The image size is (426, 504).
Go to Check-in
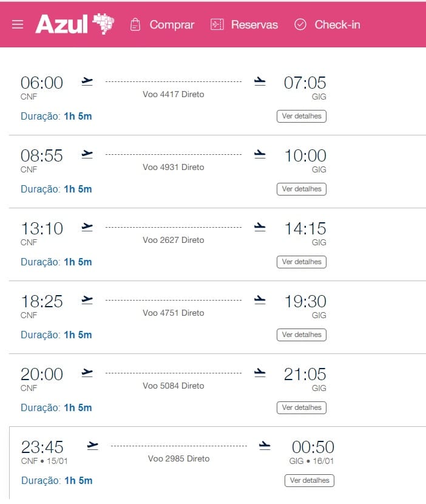[x=337, y=25]
